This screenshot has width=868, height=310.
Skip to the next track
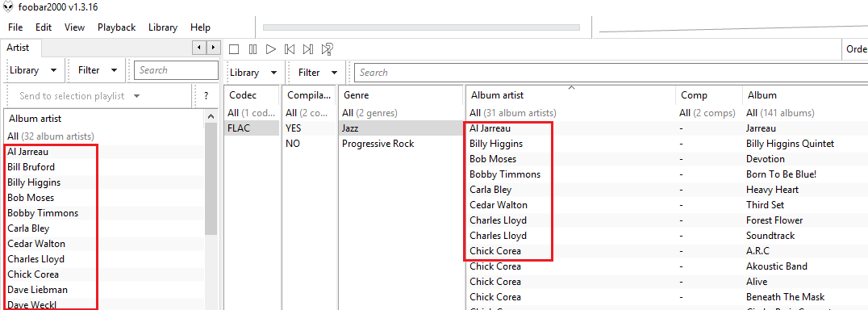pos(308,49)
